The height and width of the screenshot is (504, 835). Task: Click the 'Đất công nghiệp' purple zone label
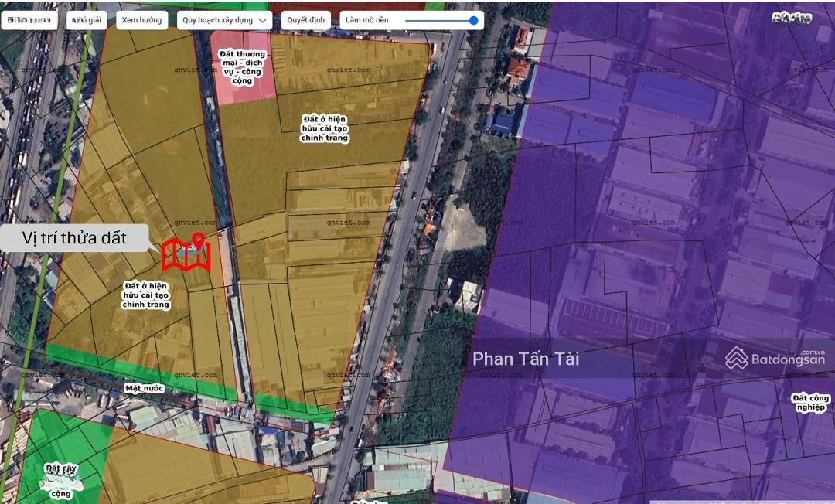click(809, 402)
